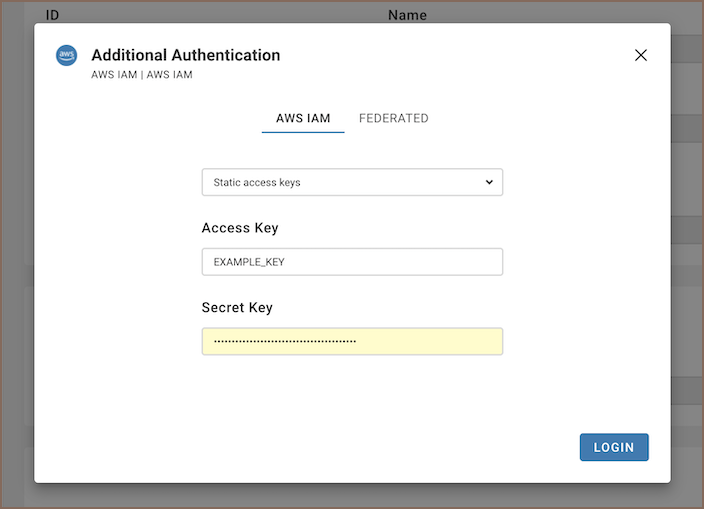Open the Static access keys dropdown
The height and width of the screenshot is (509, 704).
(340, 182)
